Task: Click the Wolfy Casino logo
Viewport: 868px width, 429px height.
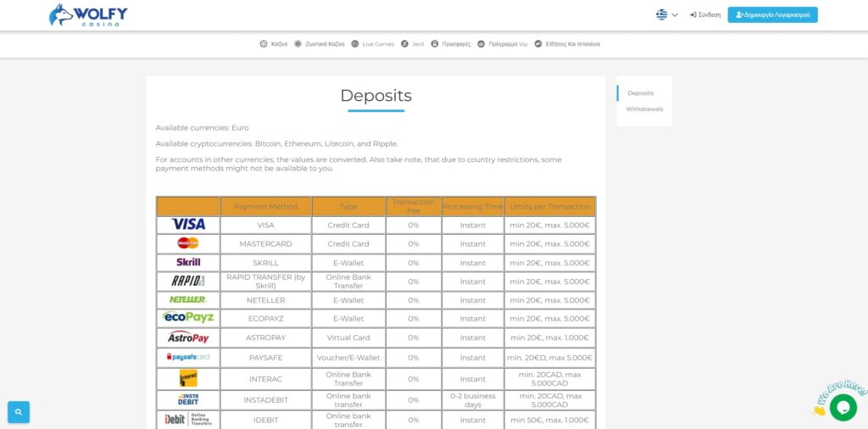Action: [x=88, y=15]
